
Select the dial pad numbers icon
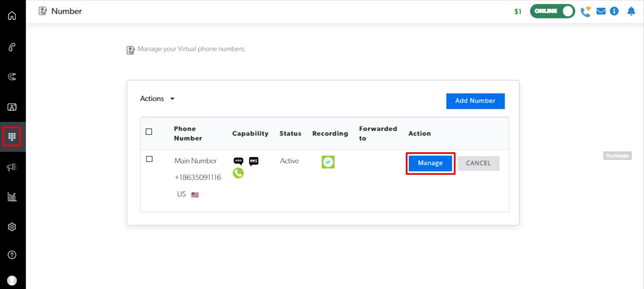pyautogui.click(x=12, y=137)
